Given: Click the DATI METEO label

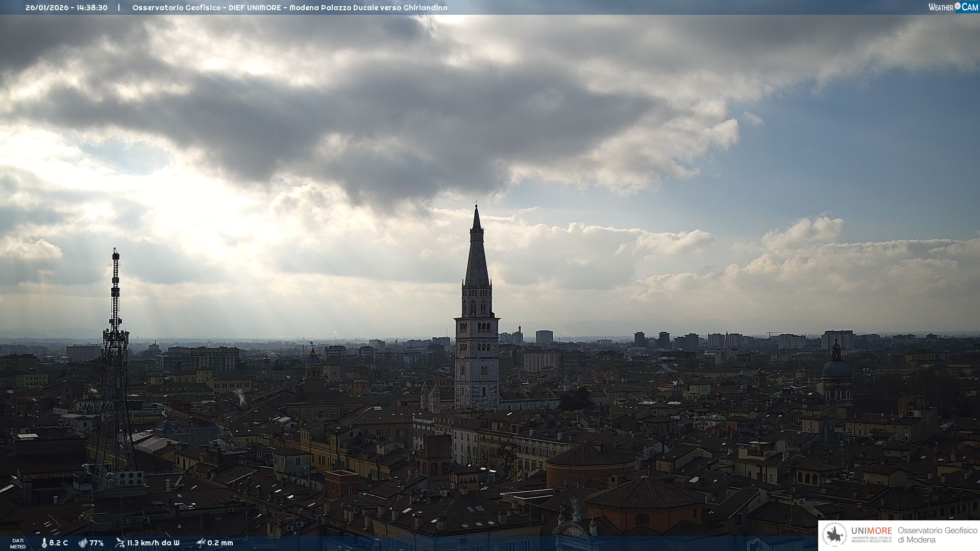Looking at the screenshot, I should click(18, 543).
